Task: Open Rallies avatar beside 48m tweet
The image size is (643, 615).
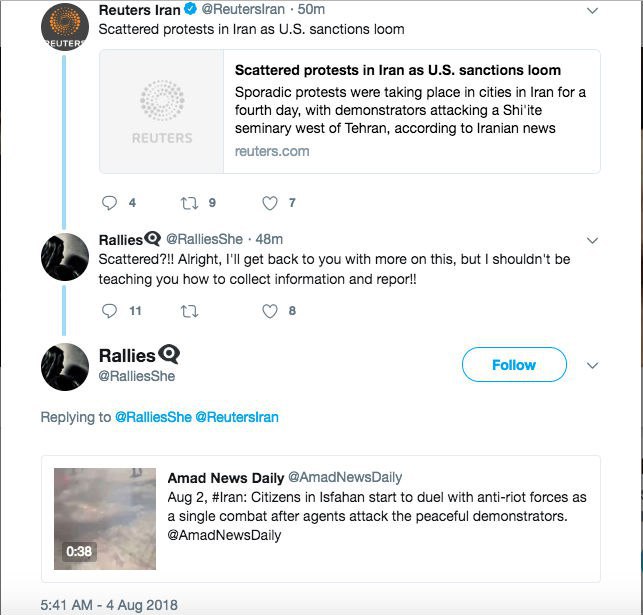Action: point(65,255)
